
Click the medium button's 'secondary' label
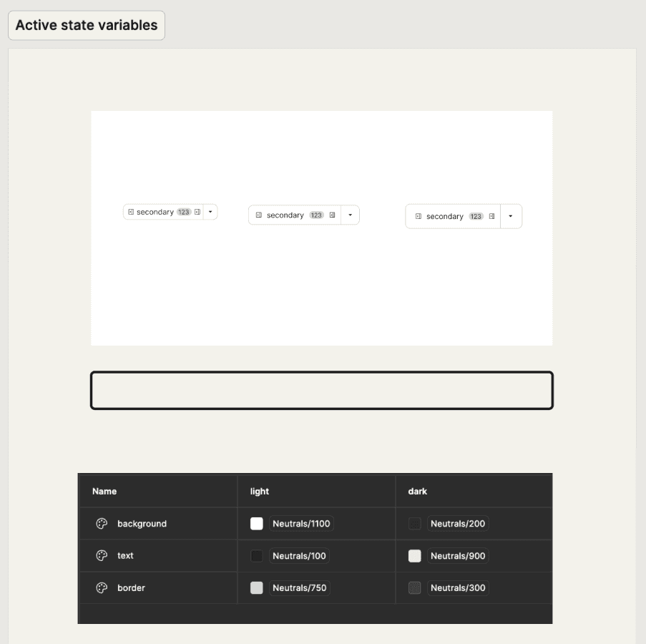(285, 215)
